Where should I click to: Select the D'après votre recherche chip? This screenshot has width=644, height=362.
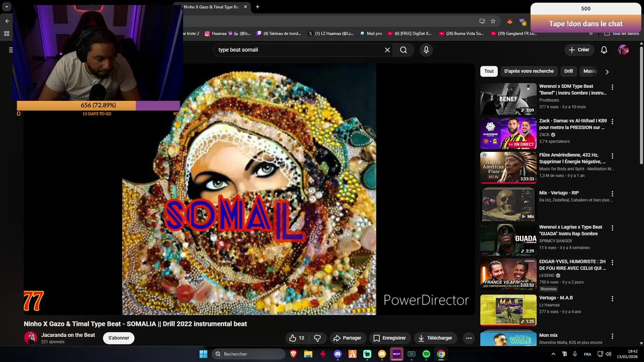point(529,71)
